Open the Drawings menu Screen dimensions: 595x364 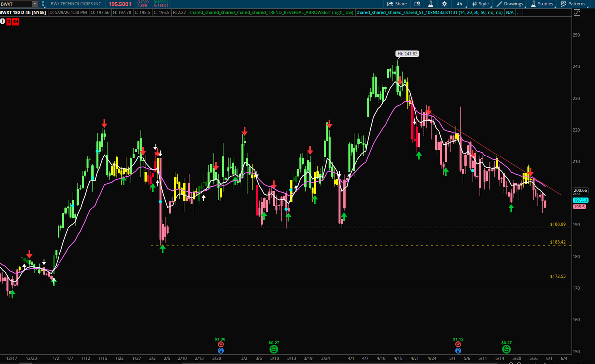point(510,4)
